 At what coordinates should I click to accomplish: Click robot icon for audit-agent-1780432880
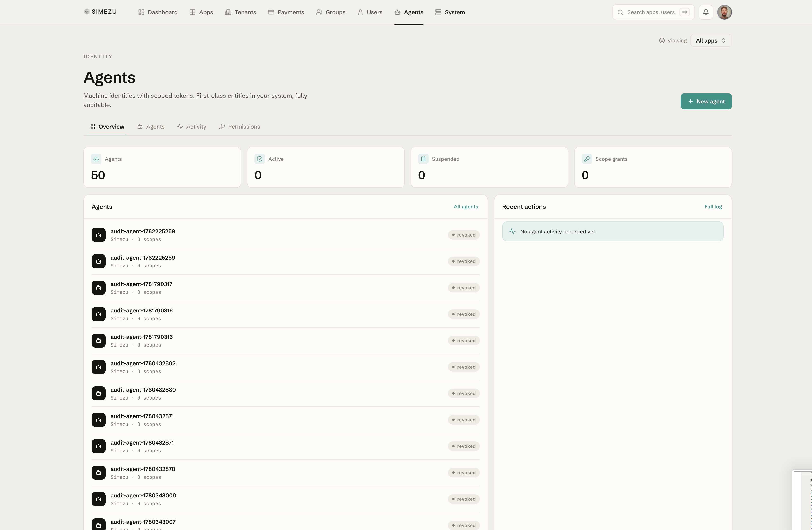click(99, 394)
